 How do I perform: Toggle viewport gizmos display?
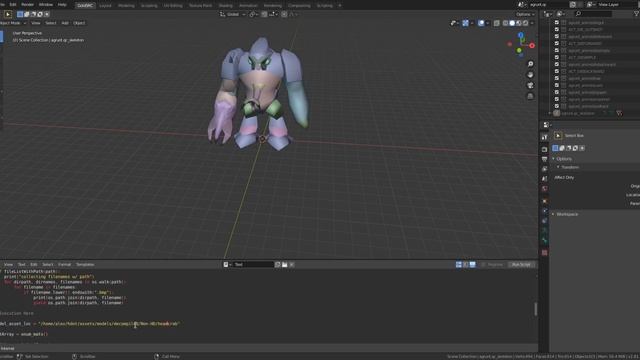465,23
